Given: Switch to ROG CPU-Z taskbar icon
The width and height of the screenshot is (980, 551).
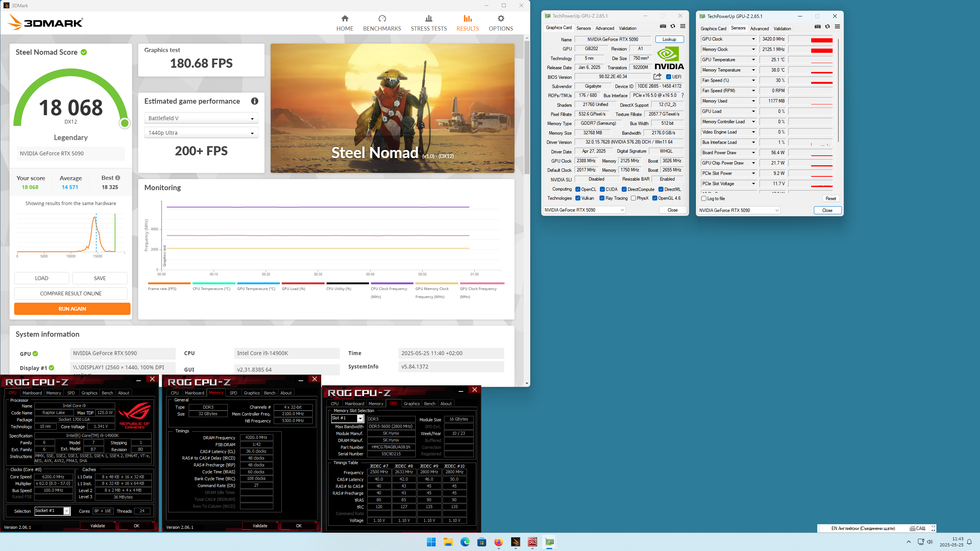Looking at the screenshot, I should tap(532, 542).
